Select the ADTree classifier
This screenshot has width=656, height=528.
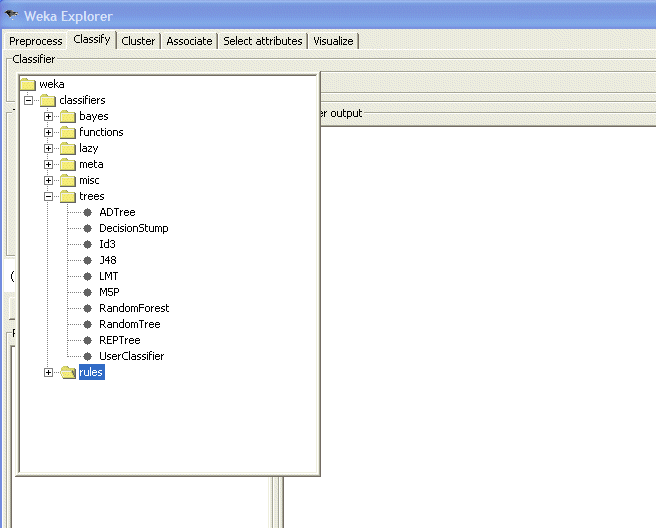pyautogui.click(x=117, y=212)
